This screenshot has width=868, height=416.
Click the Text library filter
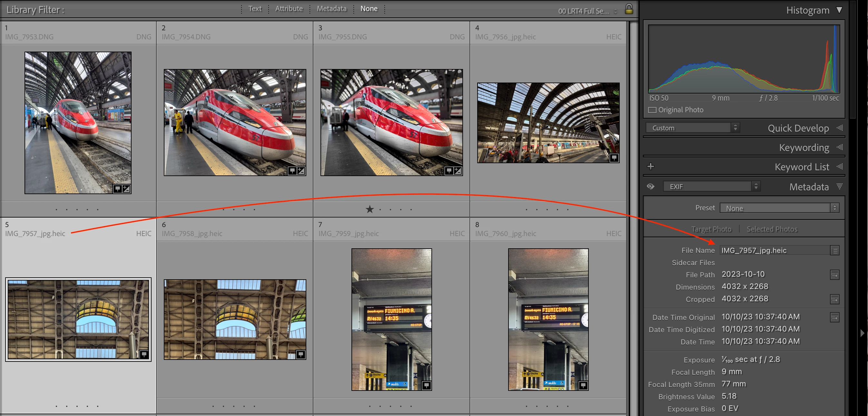[x=255, y=9]
